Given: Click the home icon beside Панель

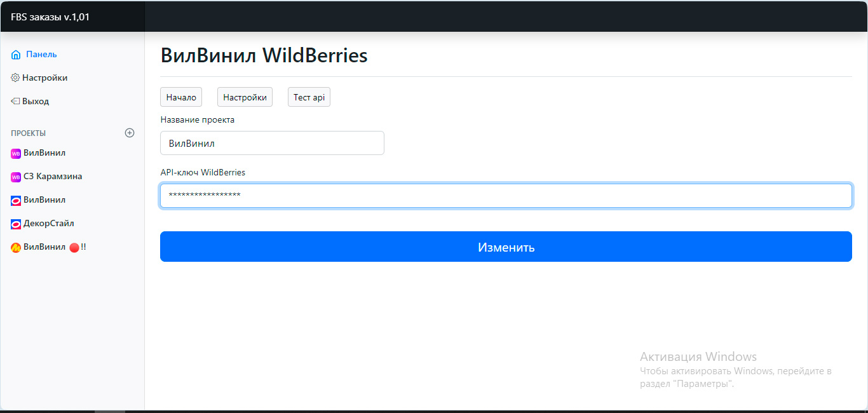Looking at the screenshot, I should pyautogui.click(x=16, y=55).
